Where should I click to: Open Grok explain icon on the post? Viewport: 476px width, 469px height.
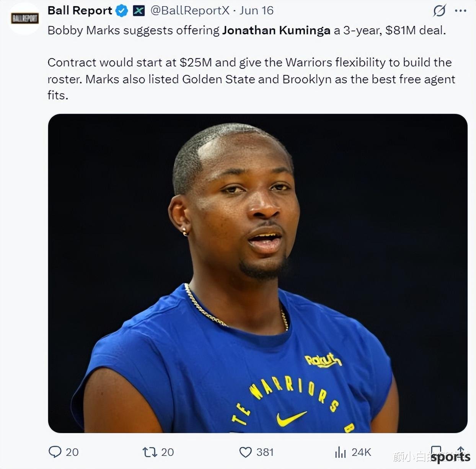(439, 11)
